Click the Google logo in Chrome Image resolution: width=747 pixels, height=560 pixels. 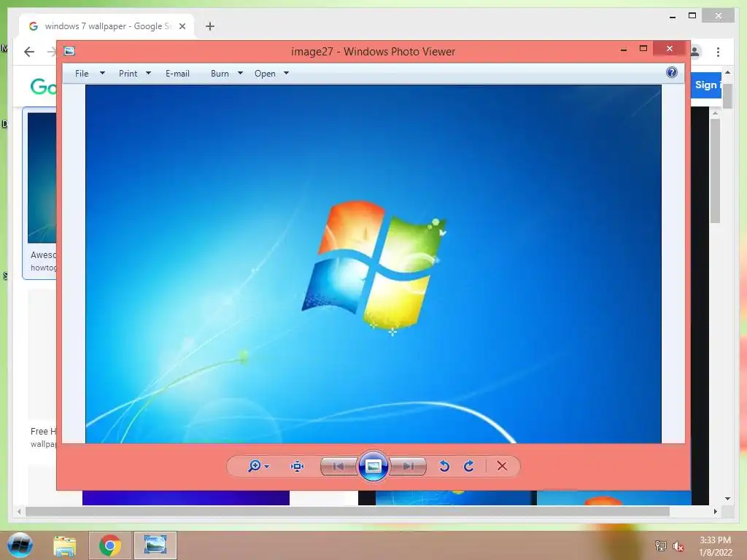tap(43, 87)
